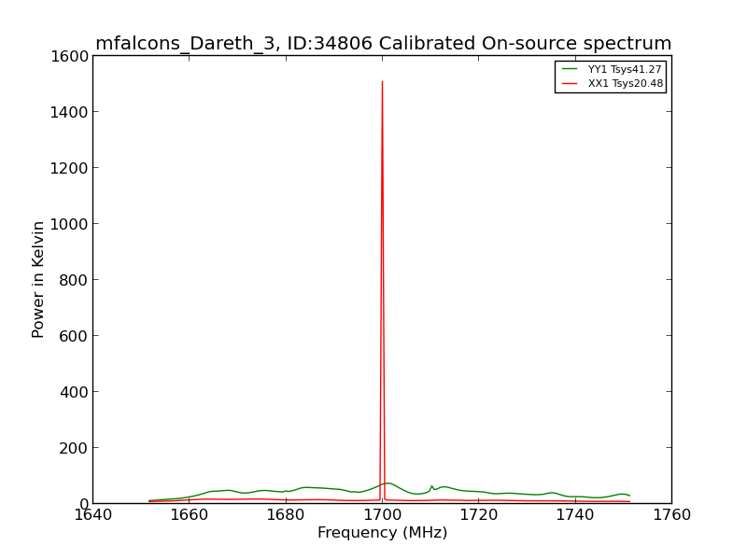Click the green YY1 legend line sample
The image size is (747, 560).
click(x=570, y=69)
